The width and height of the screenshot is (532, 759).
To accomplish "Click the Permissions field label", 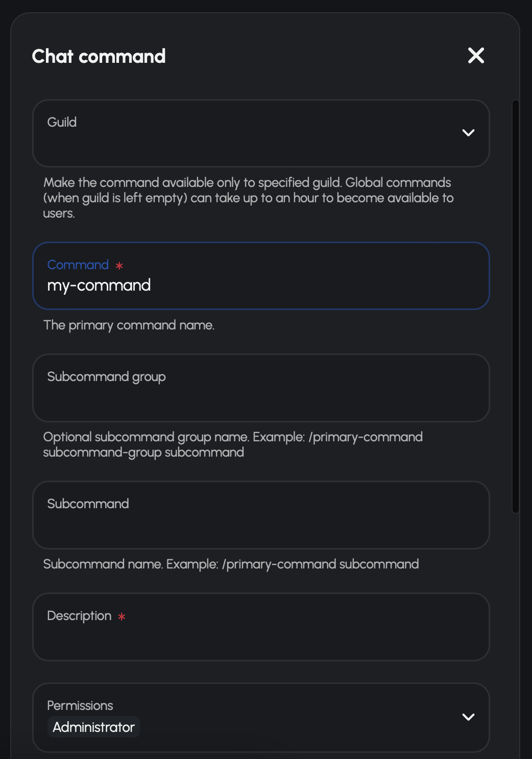I will pyautogui.click(x=80, y=705).
